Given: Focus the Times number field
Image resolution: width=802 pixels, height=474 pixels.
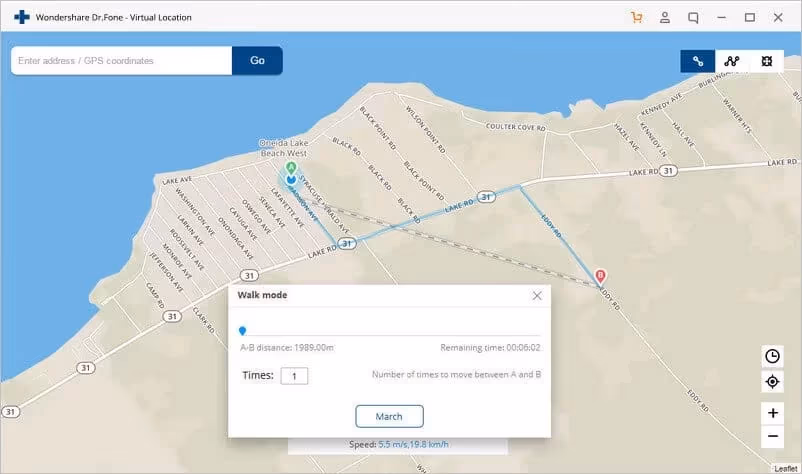Looking at the screenshot, I should click(294, 376).
